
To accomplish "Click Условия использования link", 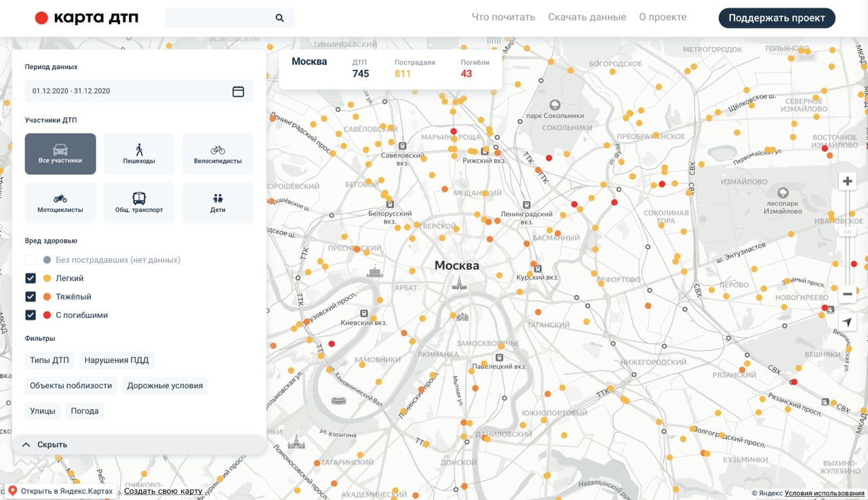I will [825, 493].
